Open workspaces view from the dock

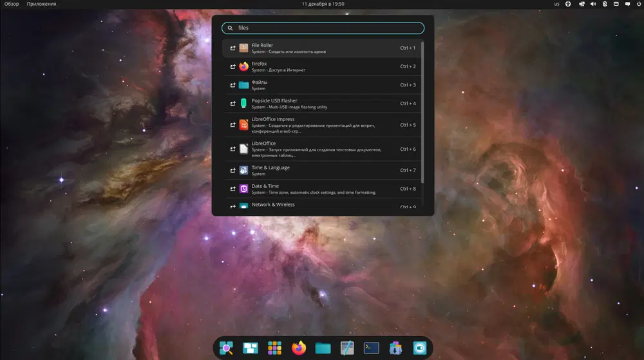click(250, 348)
